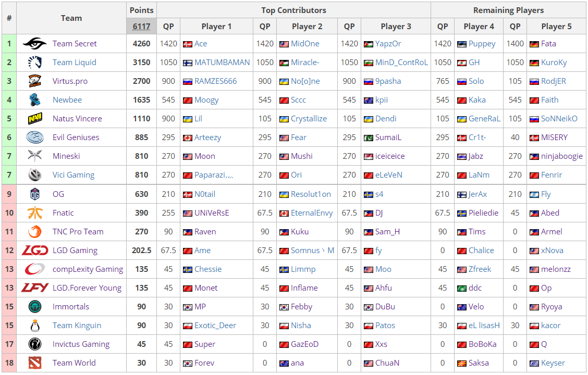This screenshot has height=375, width=588.
Task: Click the Virtus.pro bear logo
Action: [35, 81]
